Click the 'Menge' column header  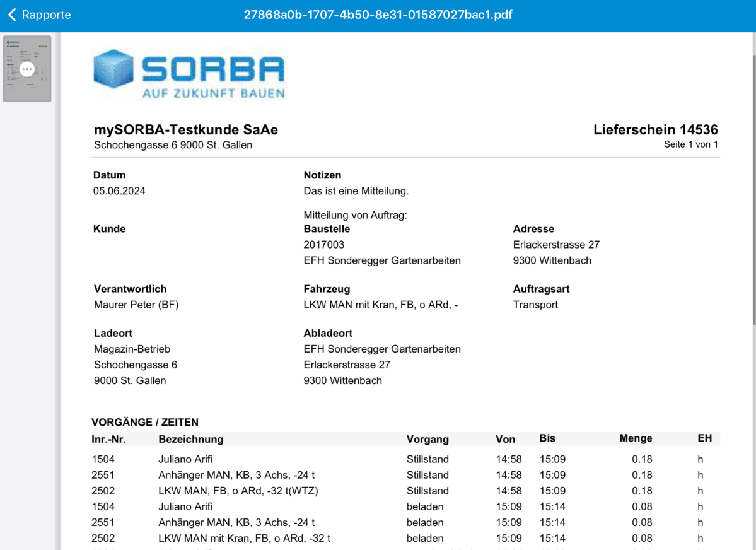[x=636, y=438]
